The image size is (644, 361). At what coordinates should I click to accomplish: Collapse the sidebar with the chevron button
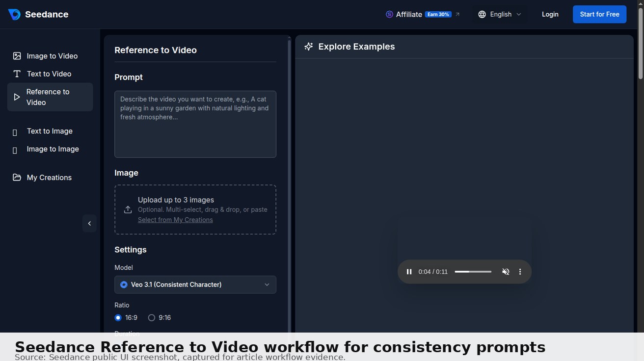(x=89, y=223)
